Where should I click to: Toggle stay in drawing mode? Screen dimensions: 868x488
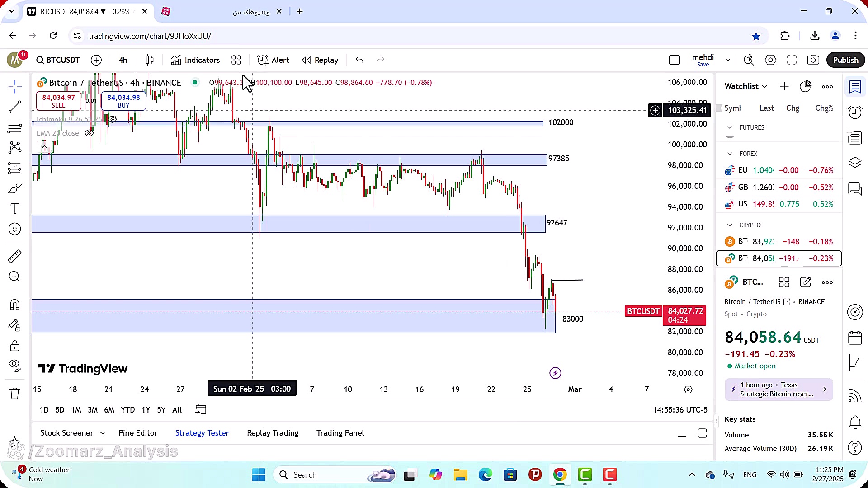[x=14, y=325]
